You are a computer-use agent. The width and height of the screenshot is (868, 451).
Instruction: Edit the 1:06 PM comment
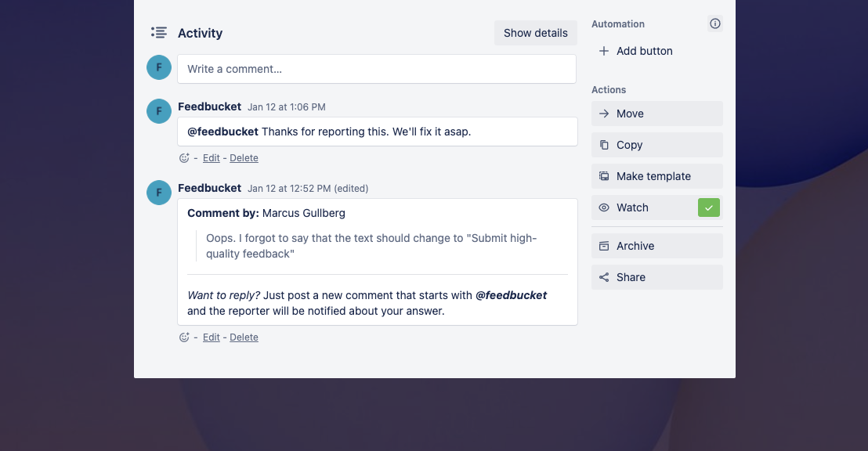211,157
